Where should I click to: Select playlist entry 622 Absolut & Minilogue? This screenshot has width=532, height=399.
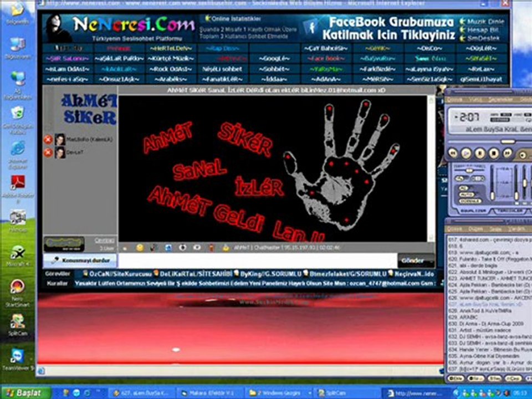pyautogui.click(x=489, y=272)
